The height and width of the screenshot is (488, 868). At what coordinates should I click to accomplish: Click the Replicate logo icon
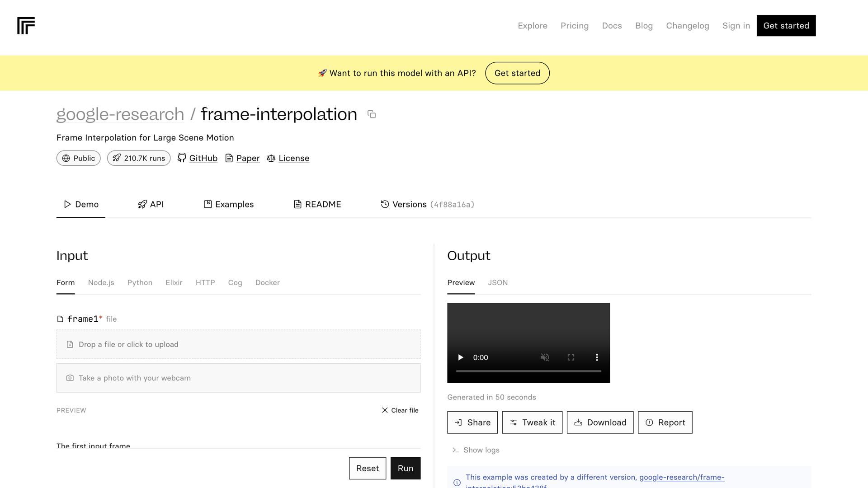coord(26,26)
